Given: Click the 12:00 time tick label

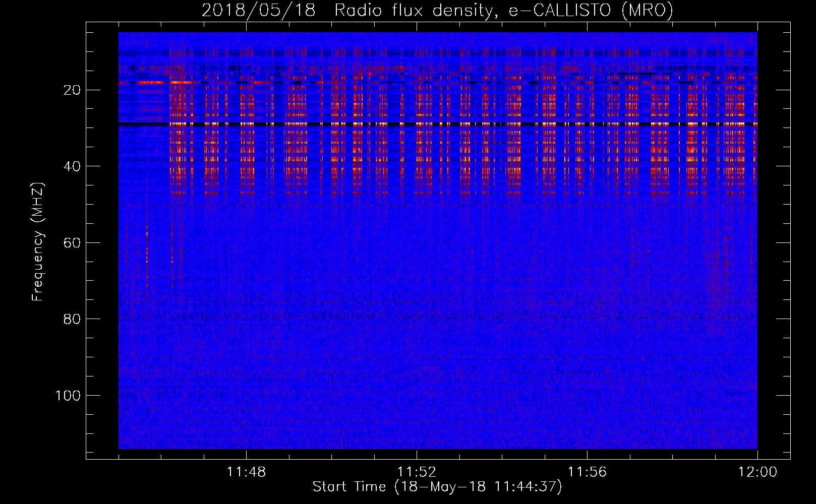Looking at the screenshot, I should [757, 472].
